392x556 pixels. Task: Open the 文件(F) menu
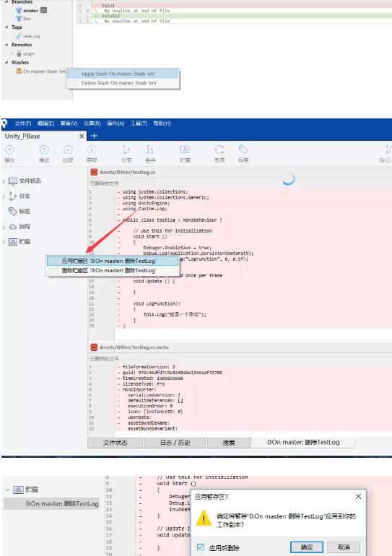click(x=23, y=123)
